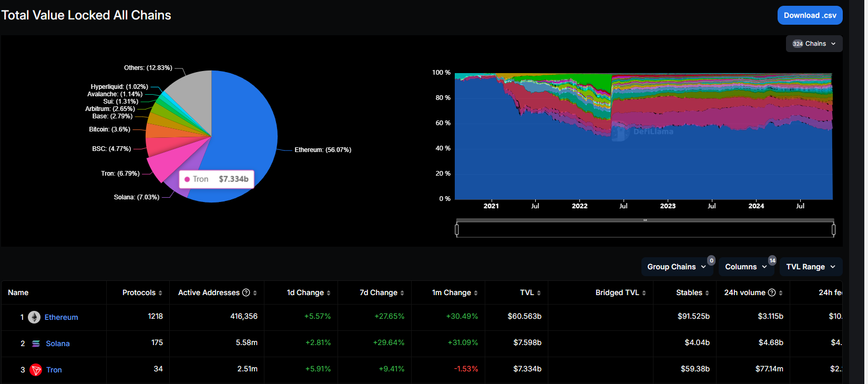Click the Base: (2.79%) pie label
The height and width of the screenshot is (384, 868).
(113, 116)
